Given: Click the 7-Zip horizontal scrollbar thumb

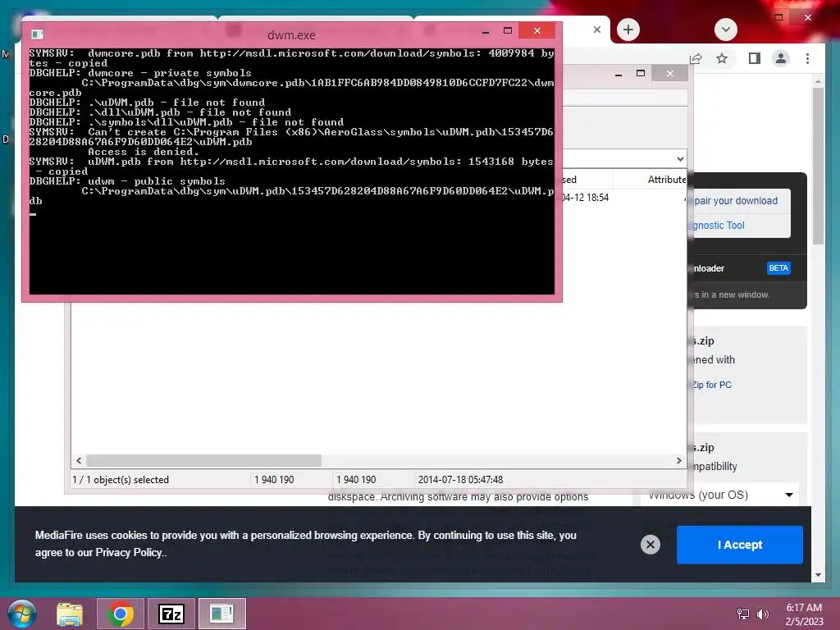Looking at the screenshot, I should [203, 461].
